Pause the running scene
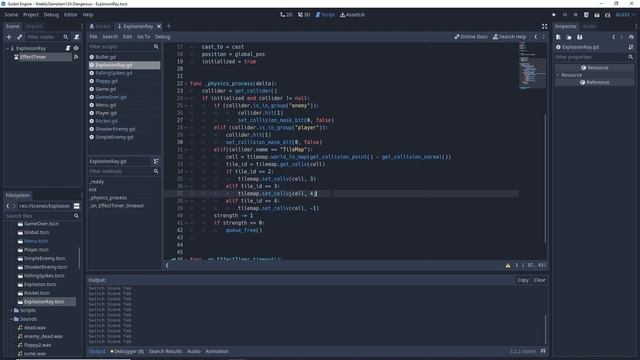The width and height of the screenshot is (640, 360). (x=565, y=15)
